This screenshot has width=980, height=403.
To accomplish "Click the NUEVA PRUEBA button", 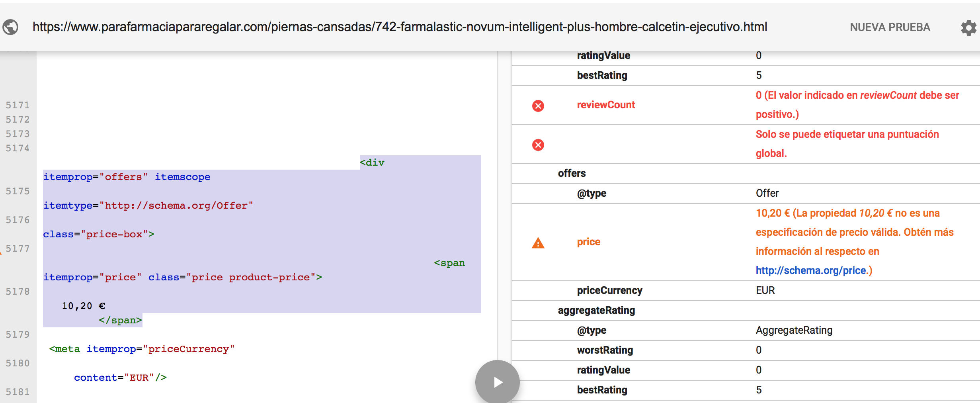I will coord(890,27).
